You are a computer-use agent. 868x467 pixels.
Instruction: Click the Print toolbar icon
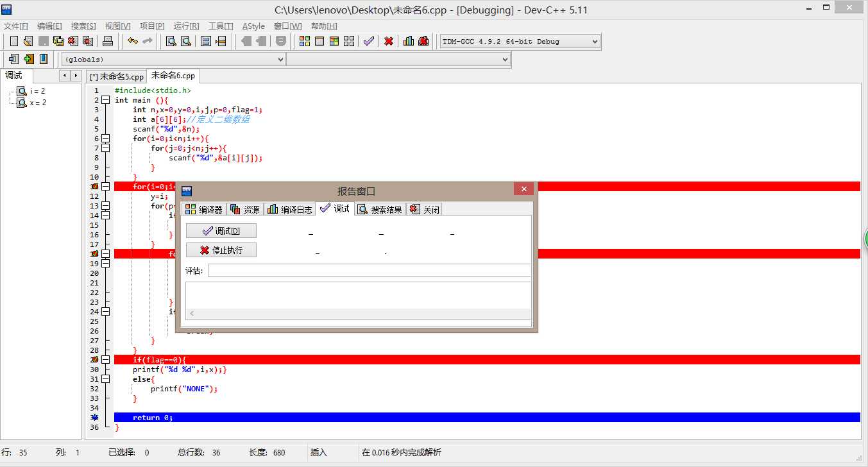108,41
